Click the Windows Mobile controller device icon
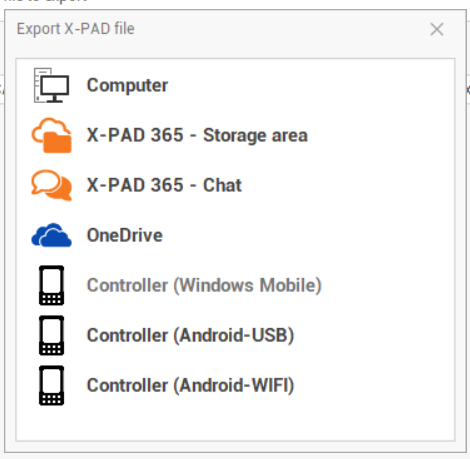The height and width of the screenshot is (459, 470). click(51, 285)
